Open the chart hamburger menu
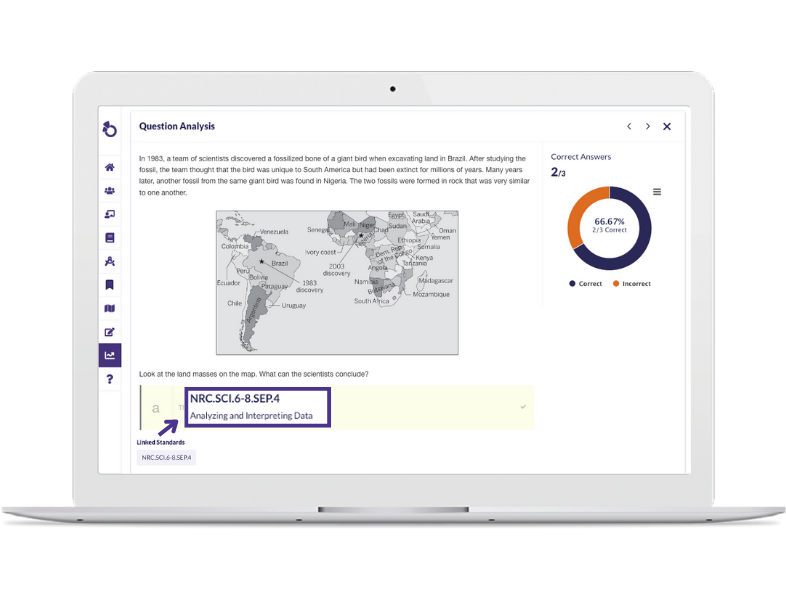 pyautogui.click(x=657, y=192)
